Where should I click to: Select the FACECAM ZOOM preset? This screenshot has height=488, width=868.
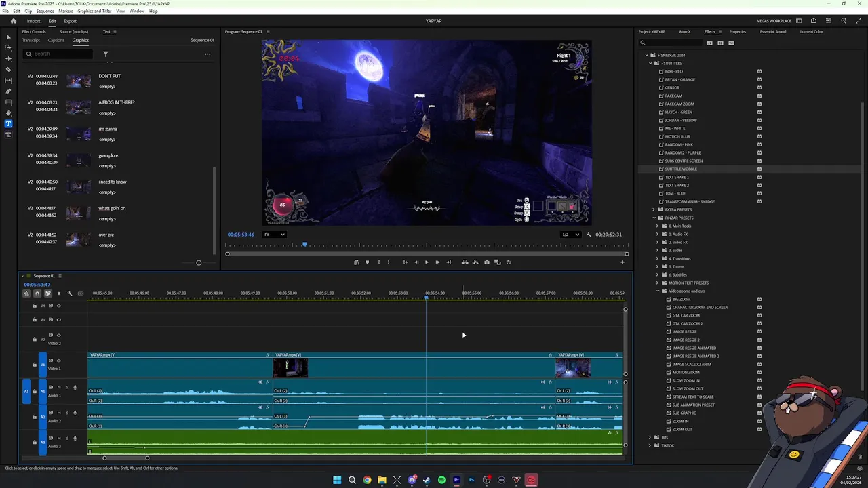(679, 104)
